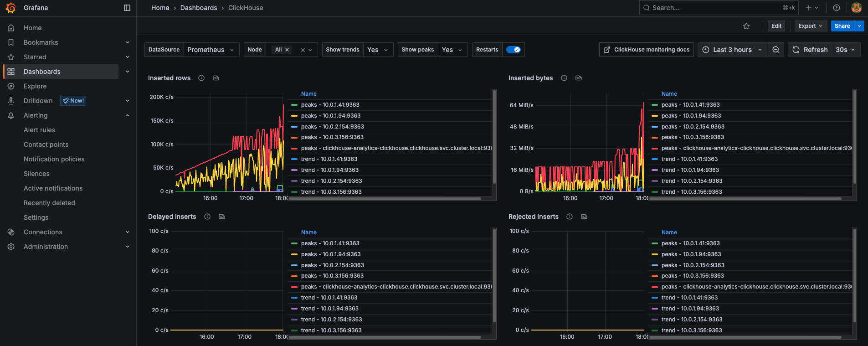Click the Edit dashboard button
The width and height of the screenshot is (868, 346).
[776, 26]
